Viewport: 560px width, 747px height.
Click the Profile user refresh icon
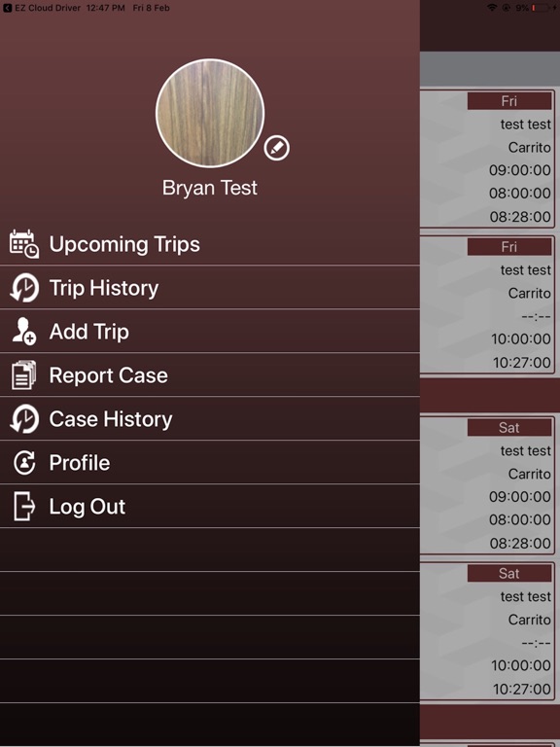click(x=24, y=463)
